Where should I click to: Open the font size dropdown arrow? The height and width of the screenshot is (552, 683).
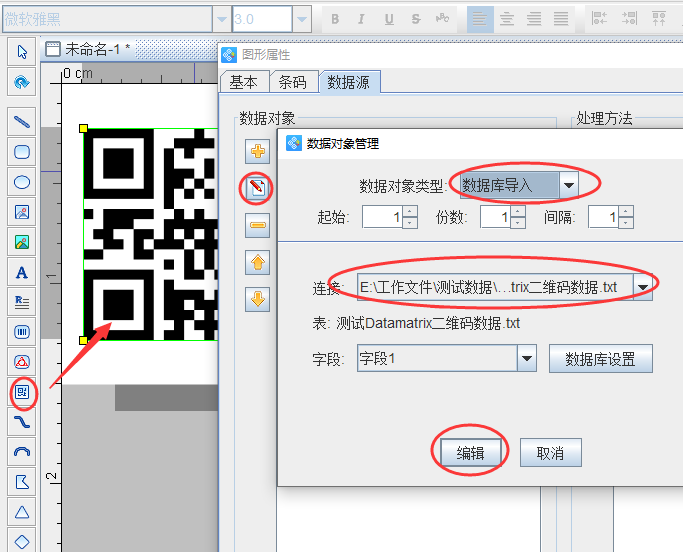[301, 19]
